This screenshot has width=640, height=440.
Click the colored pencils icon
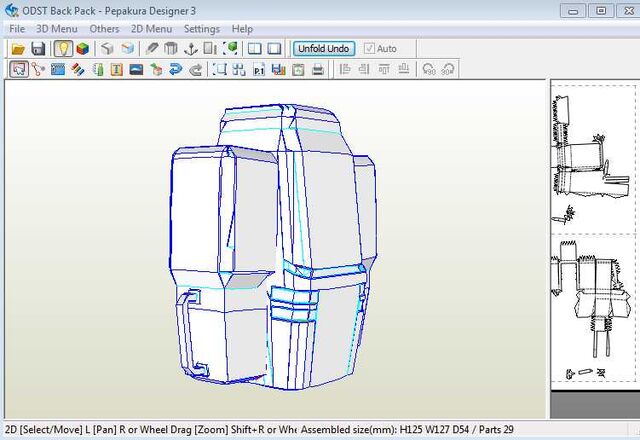coord(78,69)
